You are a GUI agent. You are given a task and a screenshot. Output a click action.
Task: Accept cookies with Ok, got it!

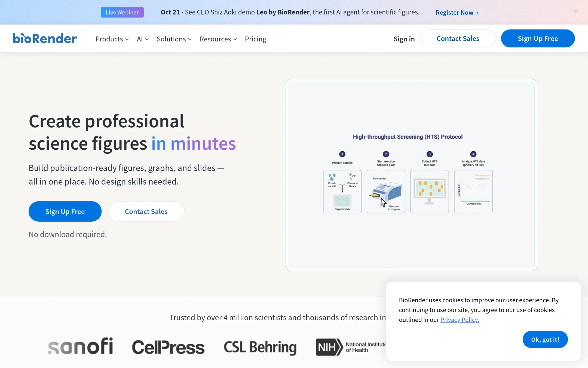[545, 339]
